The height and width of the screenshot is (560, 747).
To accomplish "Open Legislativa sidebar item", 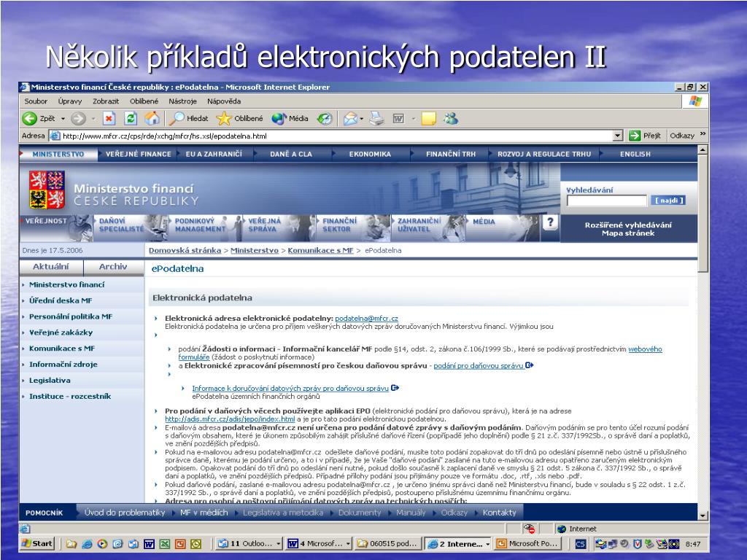I will [x=50, y=381].
